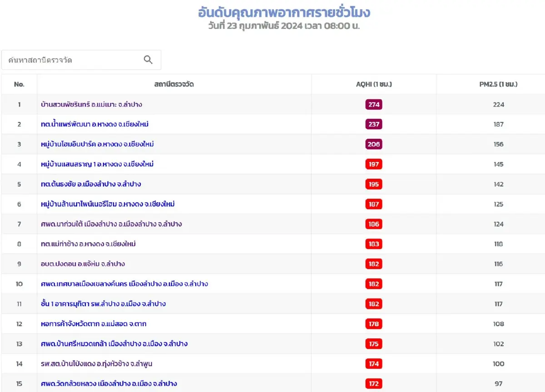Click the purple AQHI badge 237

[x=374, y=124]
